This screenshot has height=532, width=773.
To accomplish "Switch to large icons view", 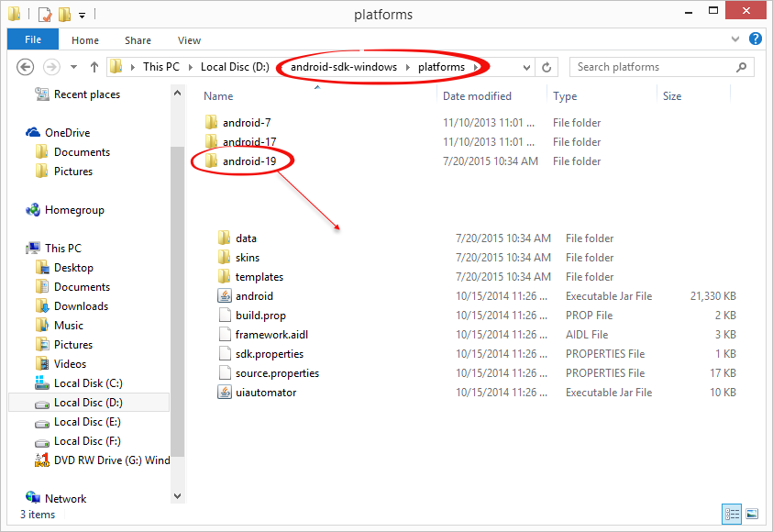I will [x=752, y=514].
